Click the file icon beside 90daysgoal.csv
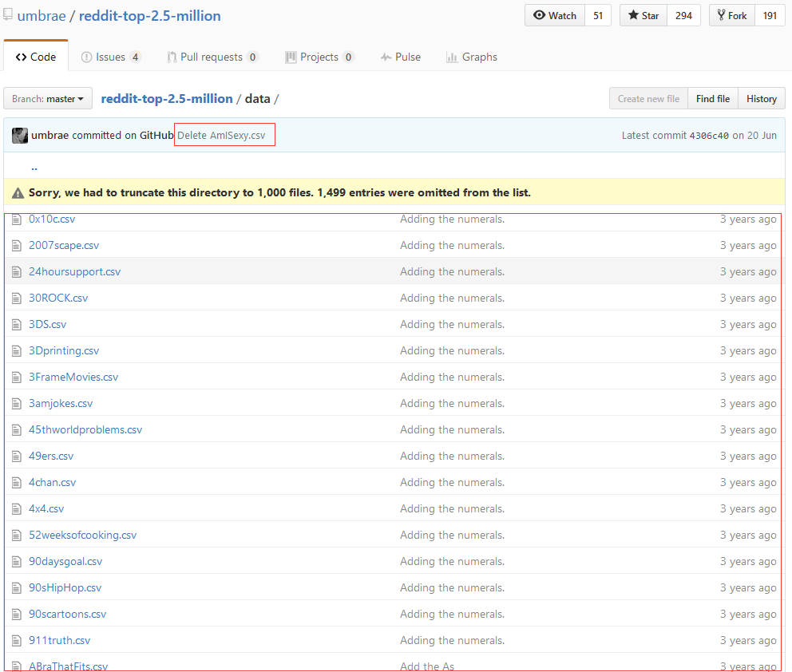Viewport: 792px width, 672px height. point(17,561)
